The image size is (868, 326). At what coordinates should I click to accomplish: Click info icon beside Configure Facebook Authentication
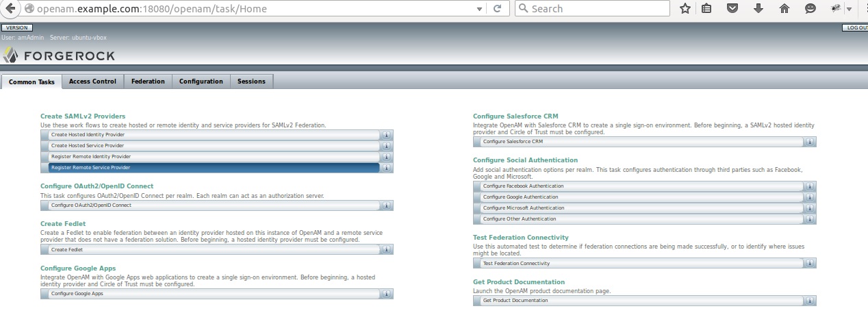809,186
